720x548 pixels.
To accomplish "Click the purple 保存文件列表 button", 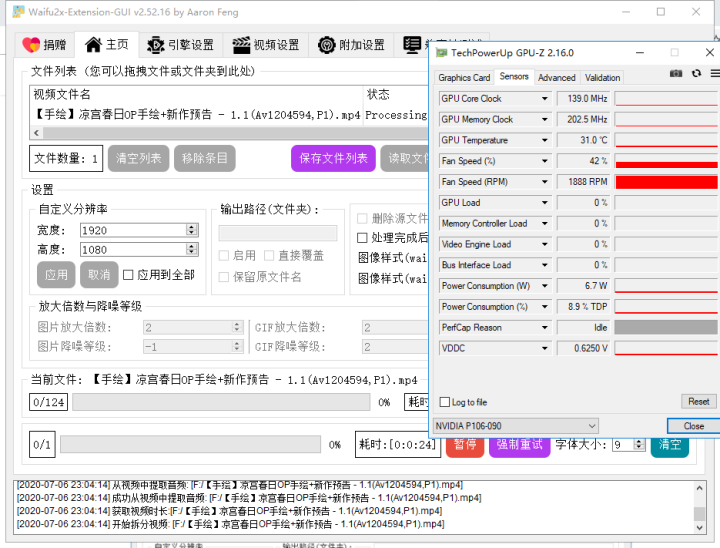I will coord(333,158).
